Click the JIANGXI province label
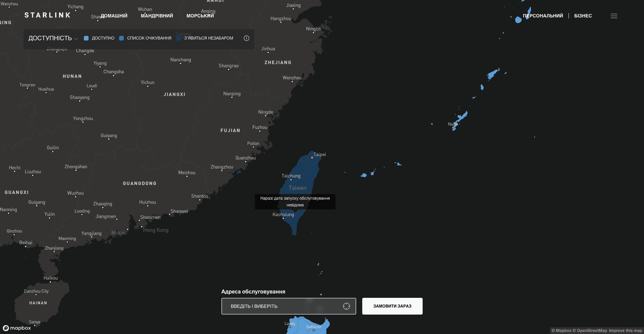644x334 pixels. coord(174,94)
